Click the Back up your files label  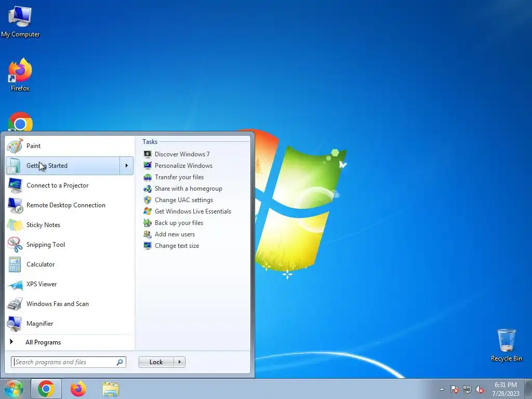click(x=179, y=223)
